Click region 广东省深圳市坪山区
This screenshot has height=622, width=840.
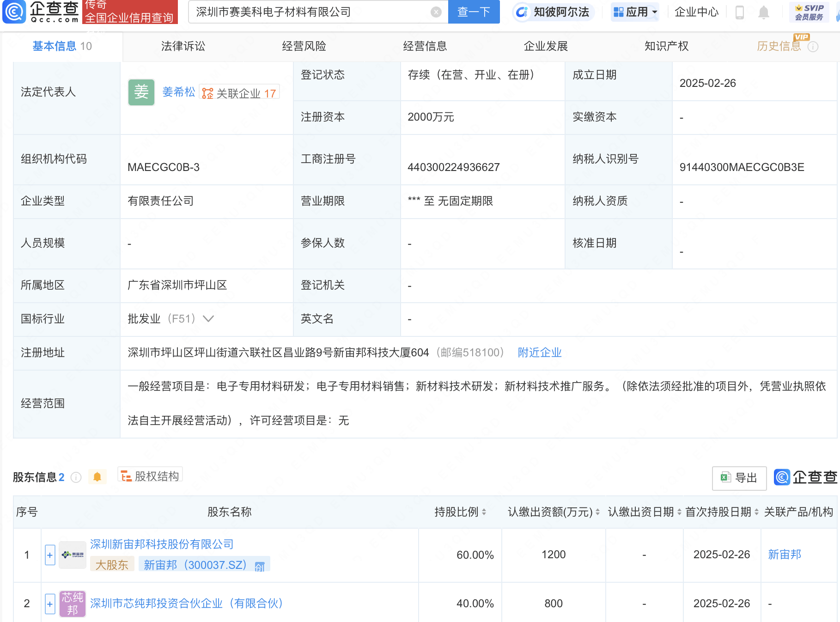point(177,285)
